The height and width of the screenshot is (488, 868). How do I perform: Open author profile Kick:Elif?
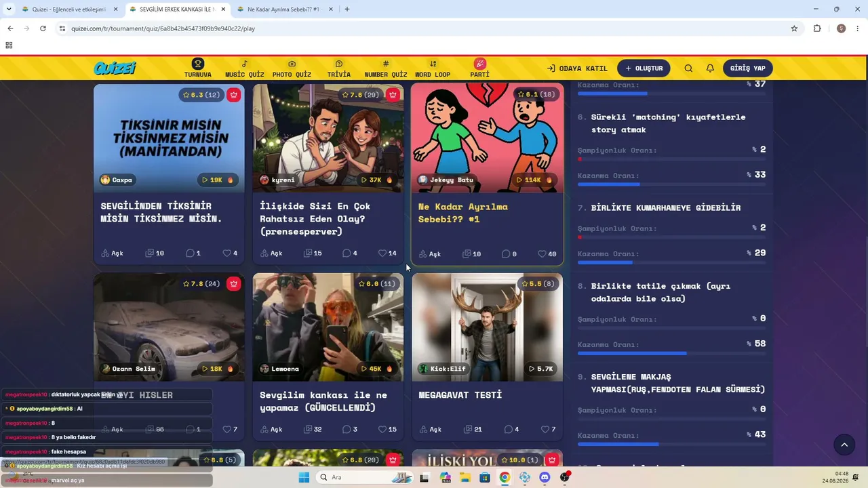(443, 369)
